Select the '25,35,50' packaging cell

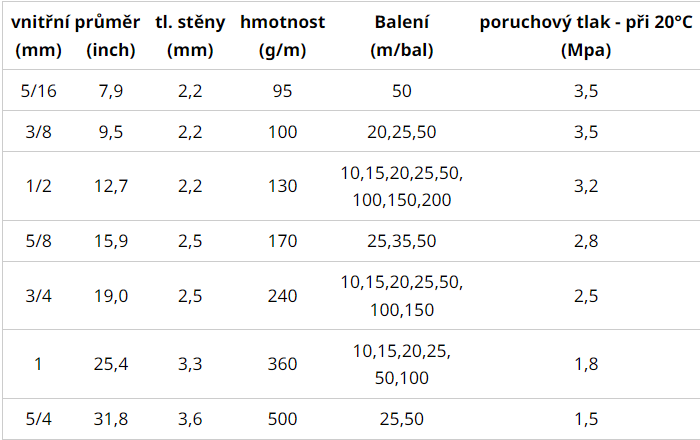tap(401, 241)
